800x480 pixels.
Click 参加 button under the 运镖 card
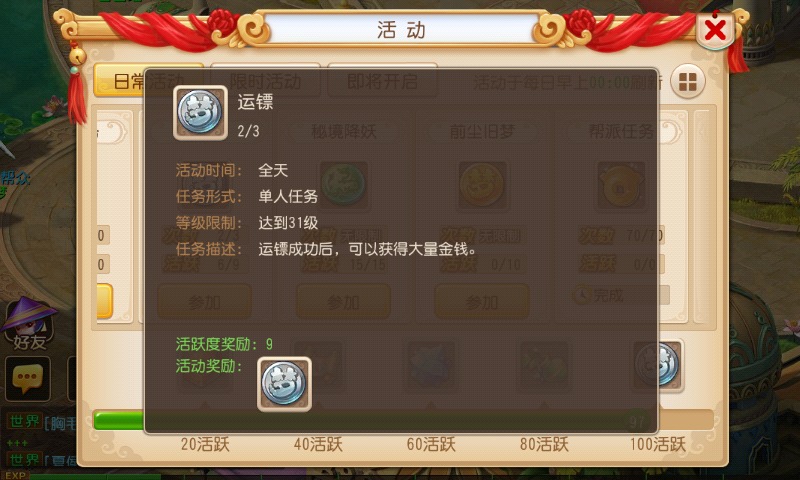[x=205, y=301]
